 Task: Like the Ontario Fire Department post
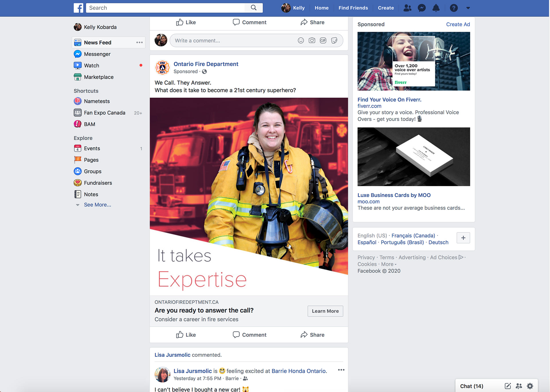186,334
